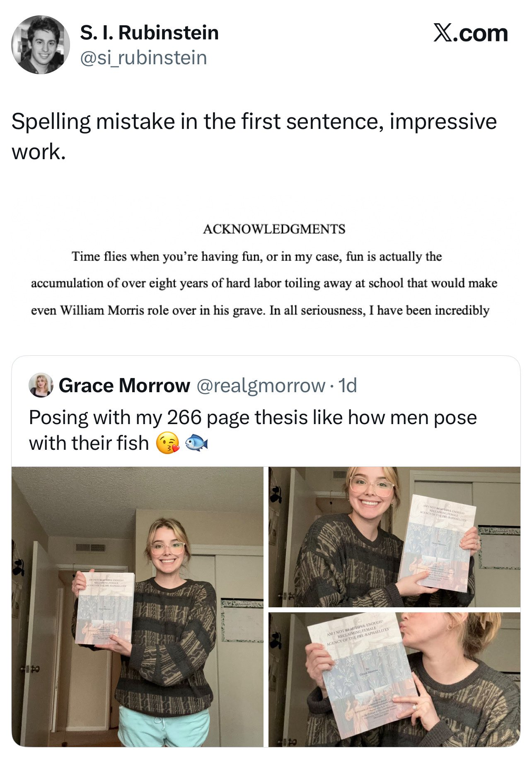Open the top-right smiling thesis photo
This screenshot has width=532, height=757.
point(394,537)
